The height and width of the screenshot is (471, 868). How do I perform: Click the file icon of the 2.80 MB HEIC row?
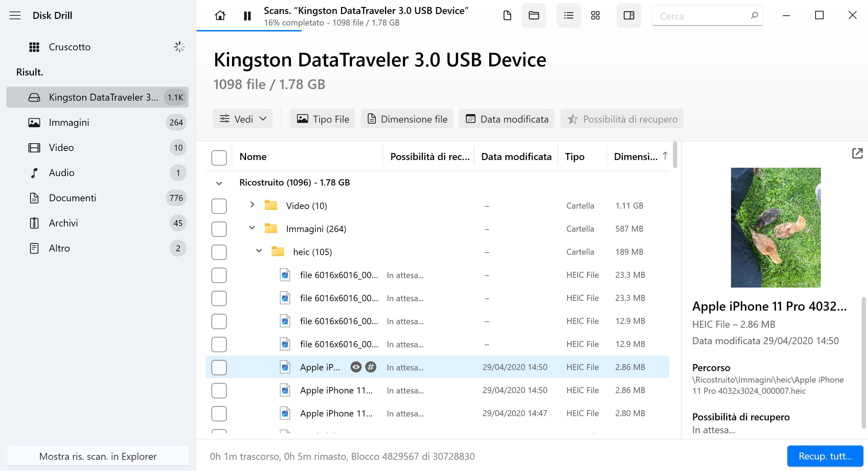click(x=285, y=413)
